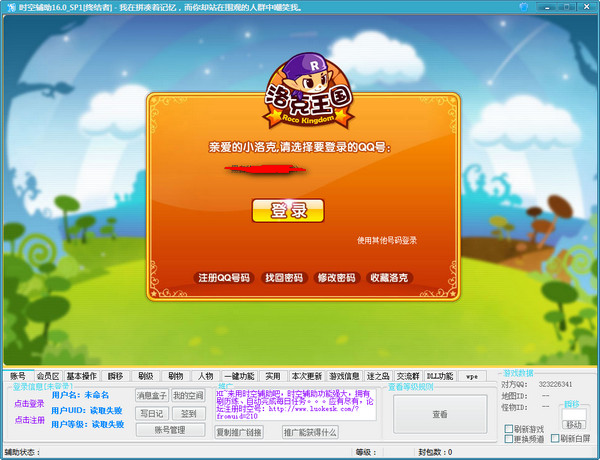Select the DLL功能 tab
The height and width of the screenshot is (460, 600).
440,376
